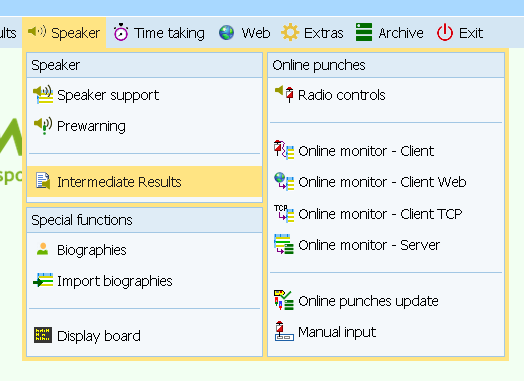Select Online monitor - Client entry
This screenshot has height=381, width=524.
click(386, 151)
